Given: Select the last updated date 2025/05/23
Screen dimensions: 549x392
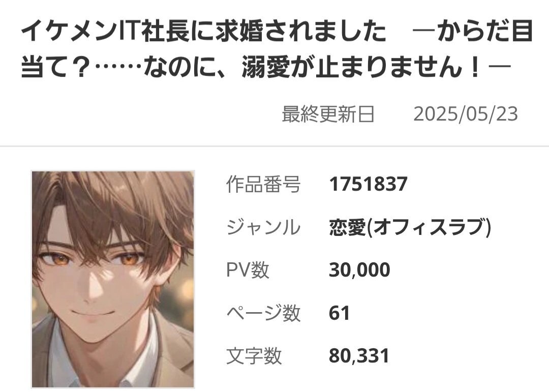Looking at the screenshot, I should (x=465, y=114).
